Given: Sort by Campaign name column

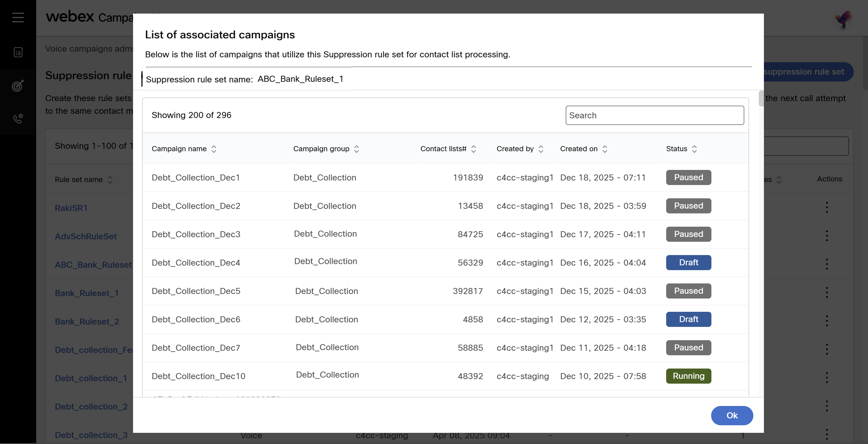Looking at the screenshot, I should [x=214, y=149].
